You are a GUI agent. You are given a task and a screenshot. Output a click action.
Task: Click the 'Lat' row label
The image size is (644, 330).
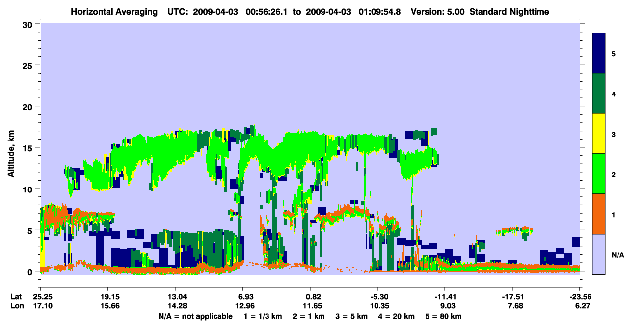tap(16, 297)
